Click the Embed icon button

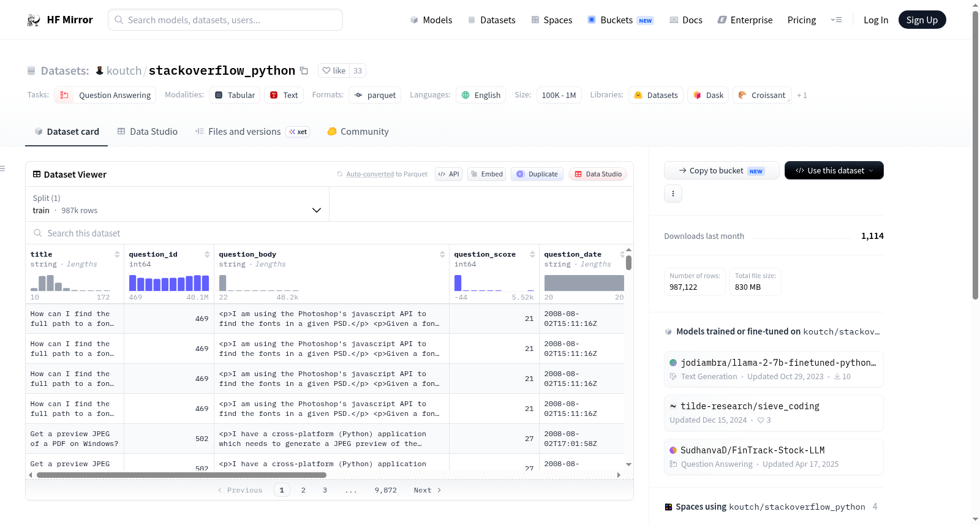486,174
